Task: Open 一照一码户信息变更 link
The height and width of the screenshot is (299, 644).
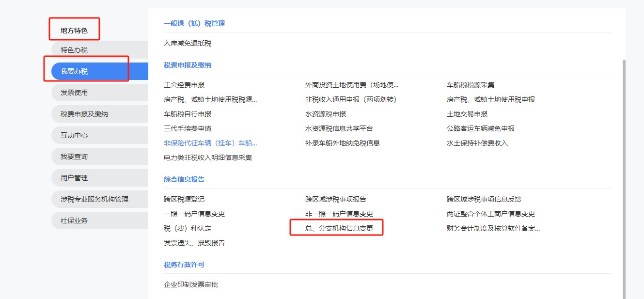Action: coord(194,214)
